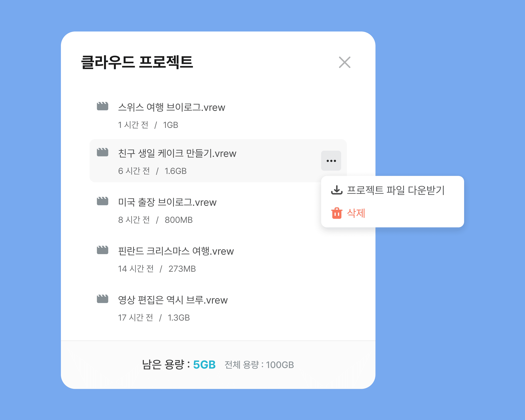Viewport: 525px width, 420px height.
Task: Toggle the three-dot more options button
Action: (x=331, y=161)
